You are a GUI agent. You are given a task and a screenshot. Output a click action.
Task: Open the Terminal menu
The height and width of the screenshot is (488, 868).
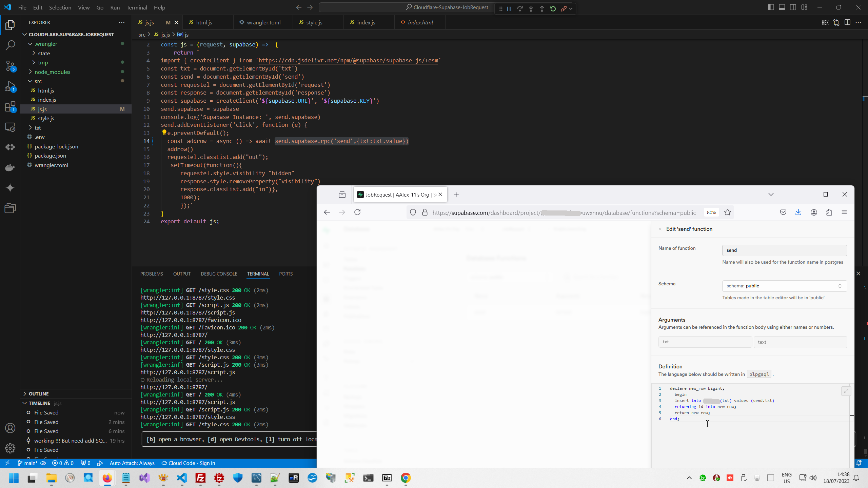click(137, 7)
